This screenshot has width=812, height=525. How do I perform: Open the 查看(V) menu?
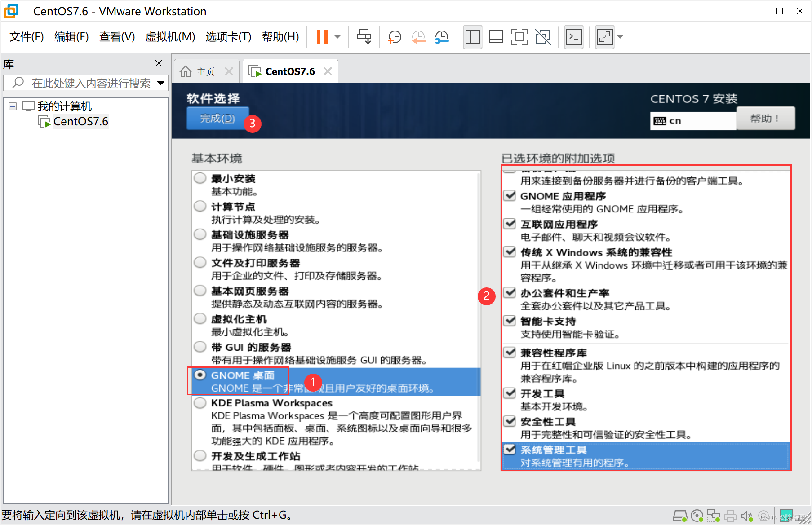pos(117,37)
